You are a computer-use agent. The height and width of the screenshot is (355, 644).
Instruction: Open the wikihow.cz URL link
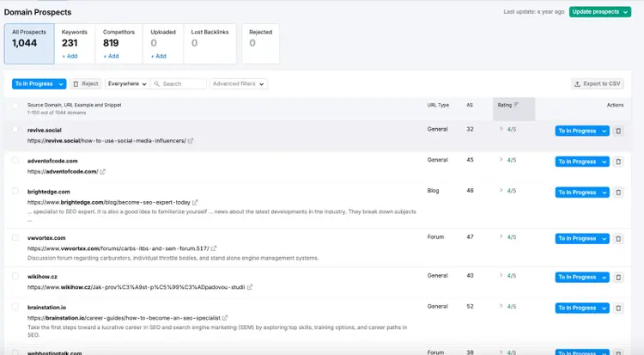point(136,287)
